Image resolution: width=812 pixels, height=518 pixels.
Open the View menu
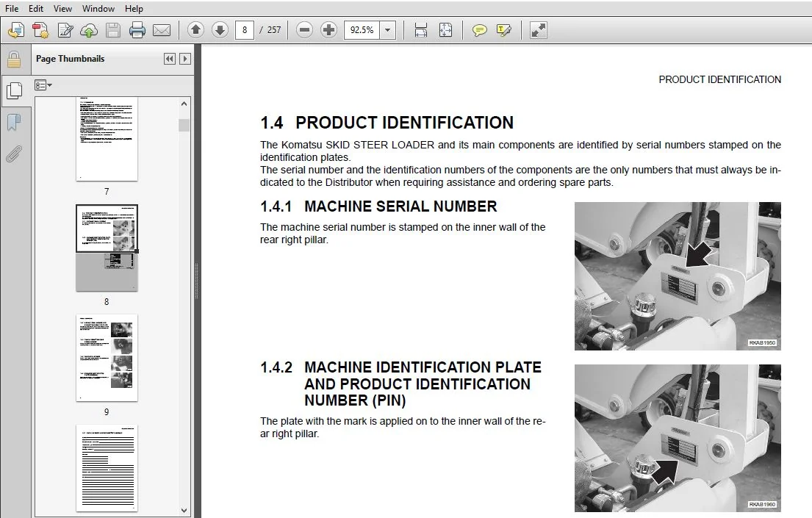pos(62,8)
